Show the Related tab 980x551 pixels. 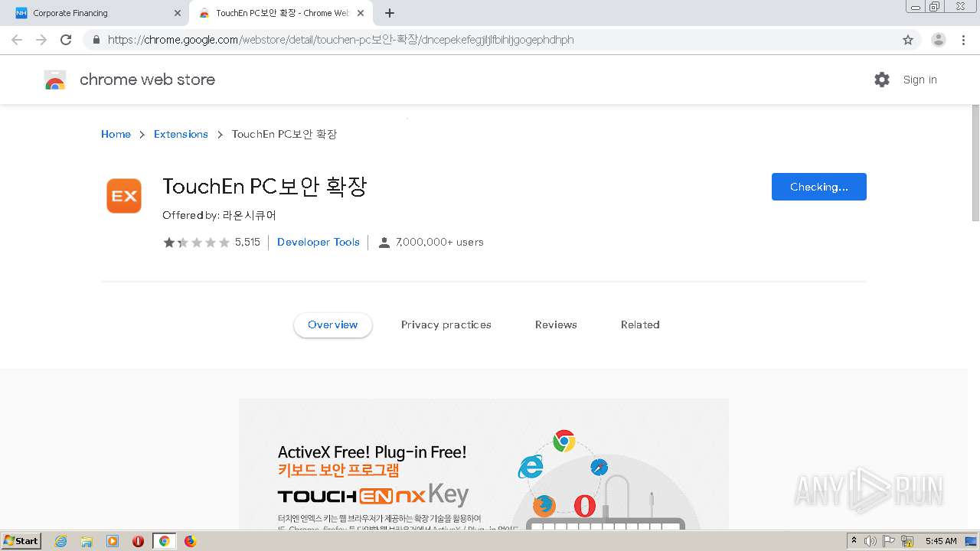[640, 324]
